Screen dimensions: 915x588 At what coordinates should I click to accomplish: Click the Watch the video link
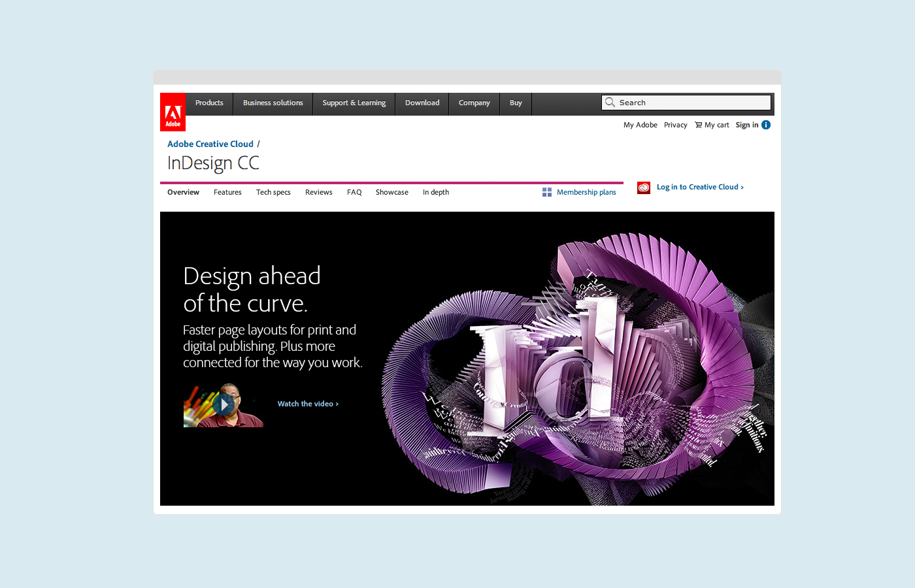[308, 404]
